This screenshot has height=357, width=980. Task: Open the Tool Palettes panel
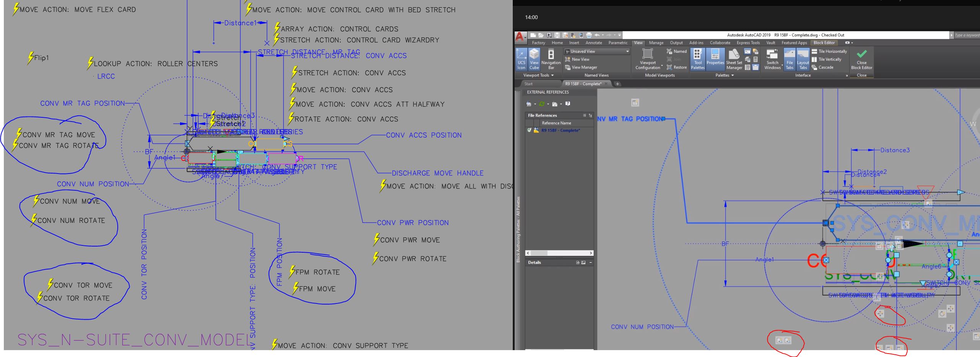click(697, 59)
